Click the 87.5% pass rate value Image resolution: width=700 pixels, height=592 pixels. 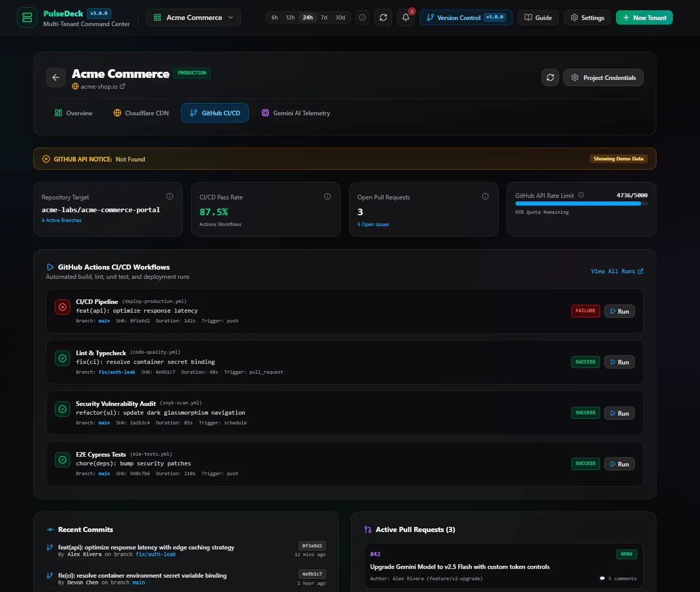214,212
